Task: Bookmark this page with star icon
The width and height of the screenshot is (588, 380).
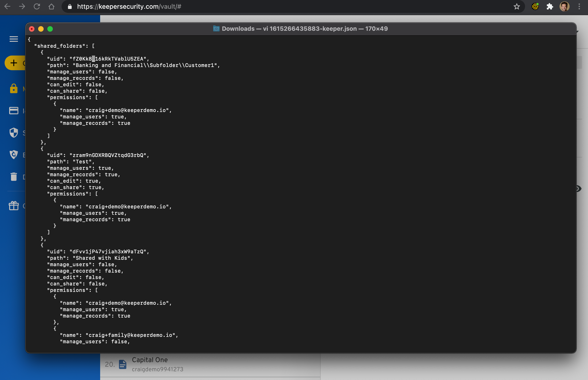Action: click(517, 7)
